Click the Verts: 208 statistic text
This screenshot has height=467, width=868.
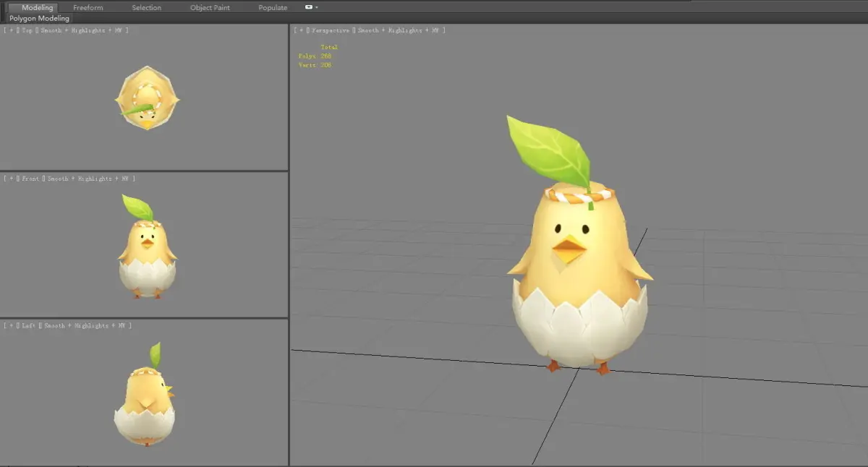click(x=315, y=65)
